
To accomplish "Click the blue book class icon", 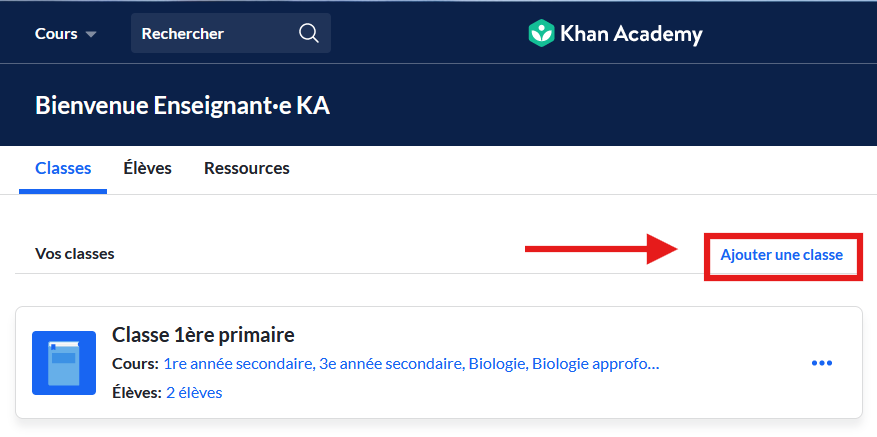I will (64, 363).
